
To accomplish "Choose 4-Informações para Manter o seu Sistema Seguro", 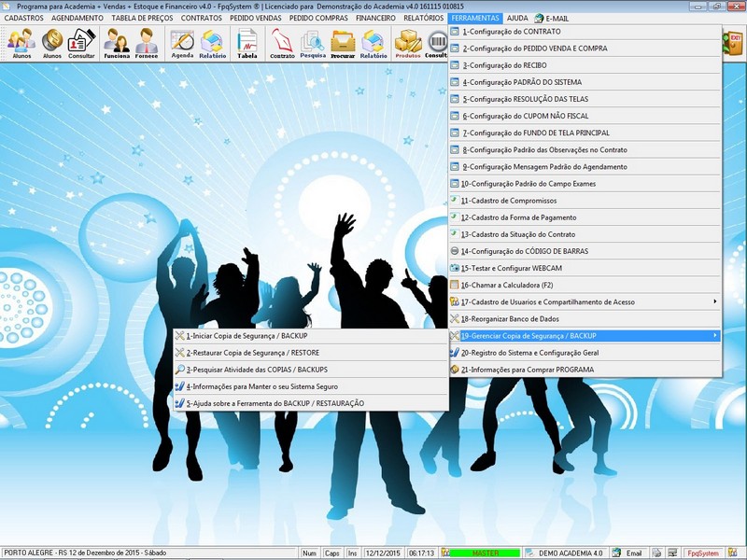I will point(311,386).
